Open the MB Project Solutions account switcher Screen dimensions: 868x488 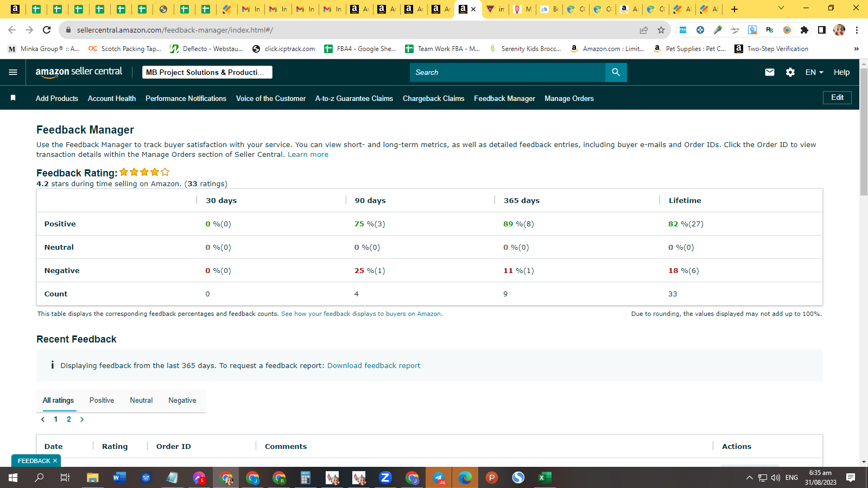point(207,72)
